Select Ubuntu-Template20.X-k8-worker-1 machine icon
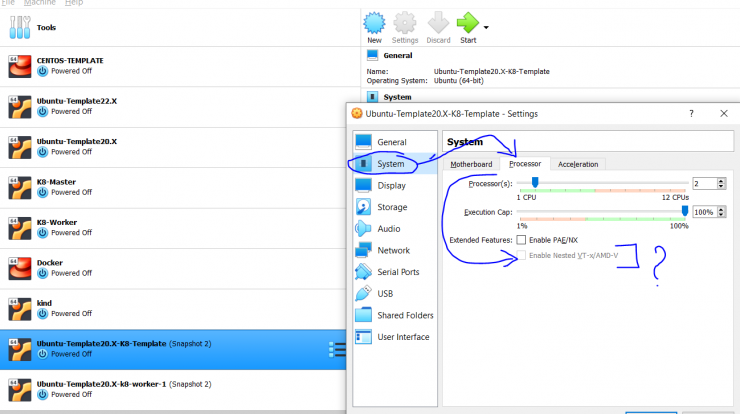Screen dimensions: 740x414 (x=20, y=390)
